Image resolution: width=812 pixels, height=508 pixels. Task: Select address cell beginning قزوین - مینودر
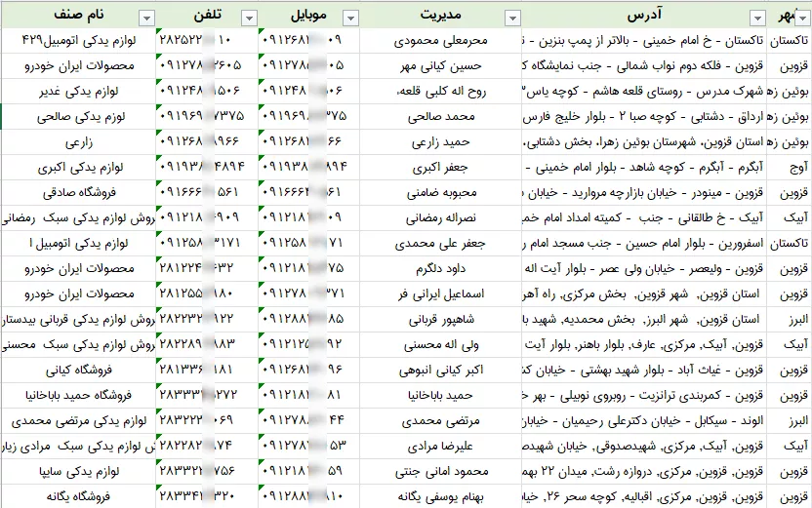click(644, 192)
